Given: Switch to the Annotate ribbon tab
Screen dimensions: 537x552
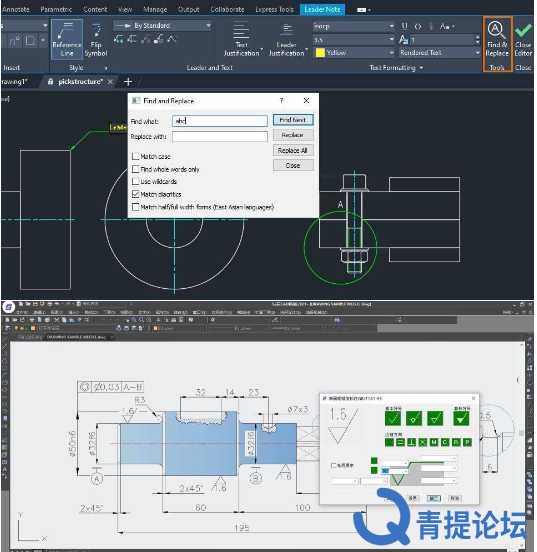Looking at the screenshot, I should (x=15, y=10).
